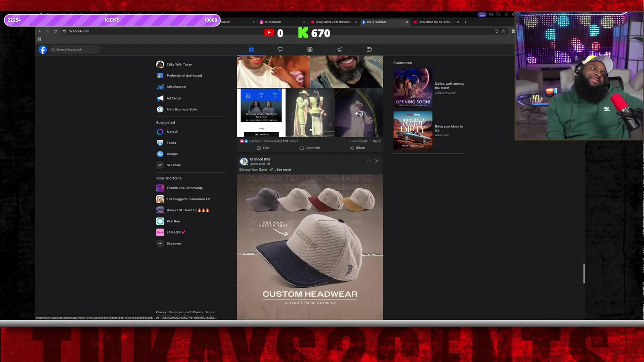The width and height of the screenshot is (644, 362).
Task: Open the Ridin' Dirty sponsored ad thumbnail
Action: 413,130
